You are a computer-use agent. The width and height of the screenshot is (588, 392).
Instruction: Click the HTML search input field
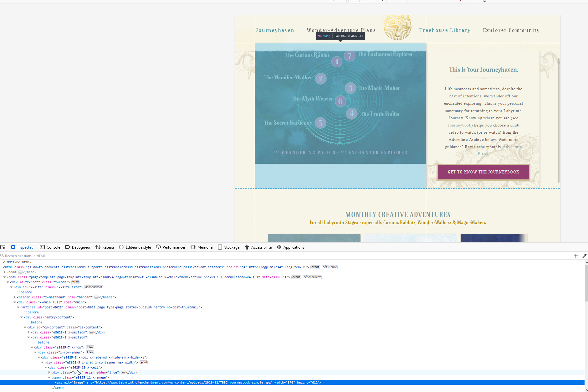[285, 256]
